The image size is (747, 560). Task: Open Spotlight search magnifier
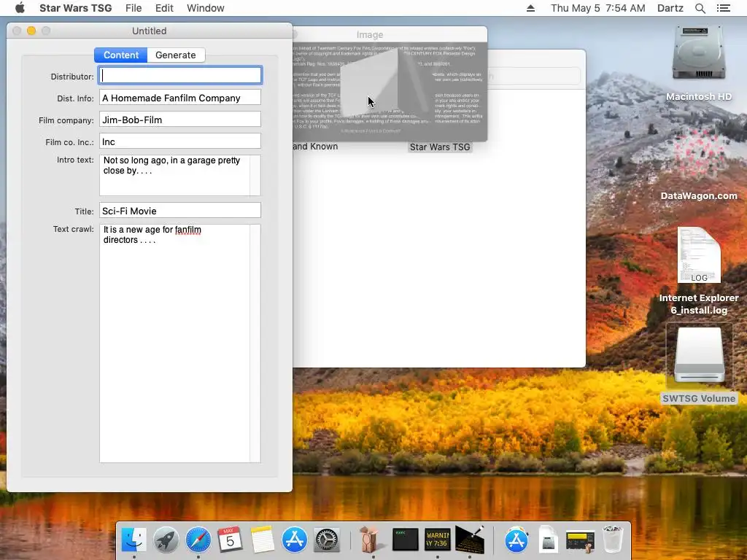coord(700,8)
